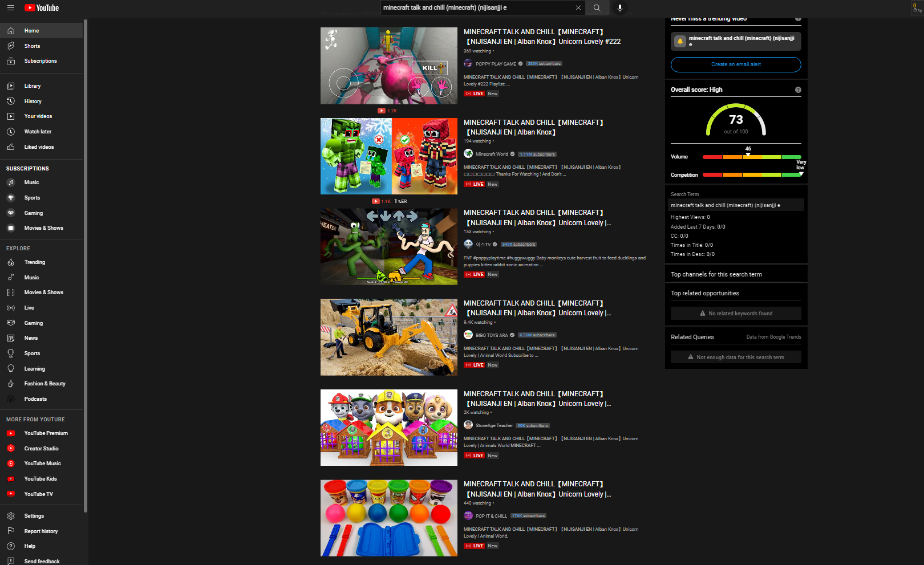Open the BIBO TOYS ARA excavator thumbnail
This screenshot has height=565, width=924.
389,337
